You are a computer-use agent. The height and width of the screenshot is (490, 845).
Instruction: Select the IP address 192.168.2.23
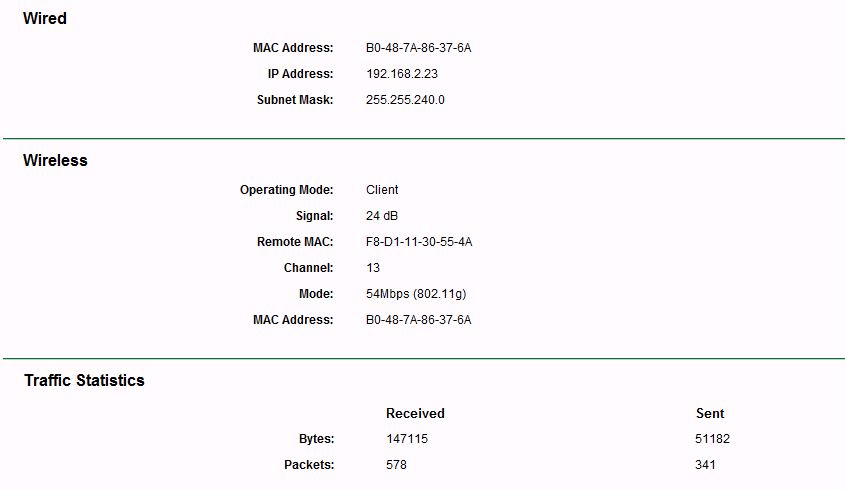pos(402,74)
